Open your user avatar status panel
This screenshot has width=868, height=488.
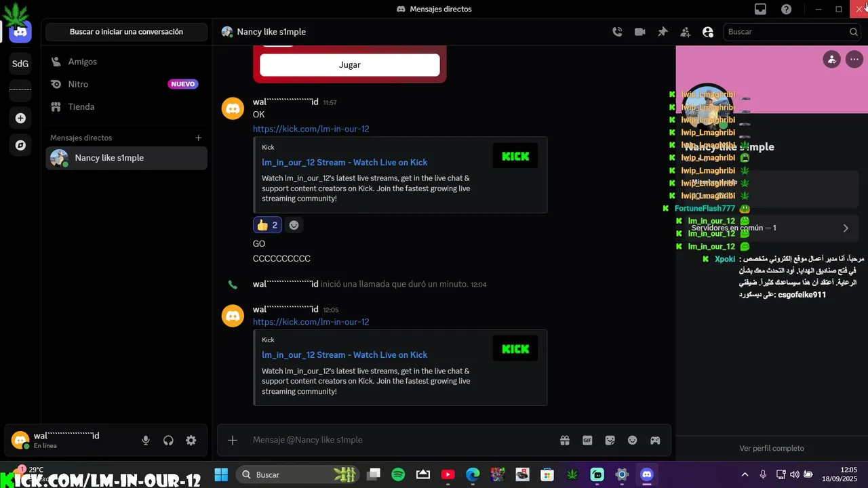pos(20,440)
